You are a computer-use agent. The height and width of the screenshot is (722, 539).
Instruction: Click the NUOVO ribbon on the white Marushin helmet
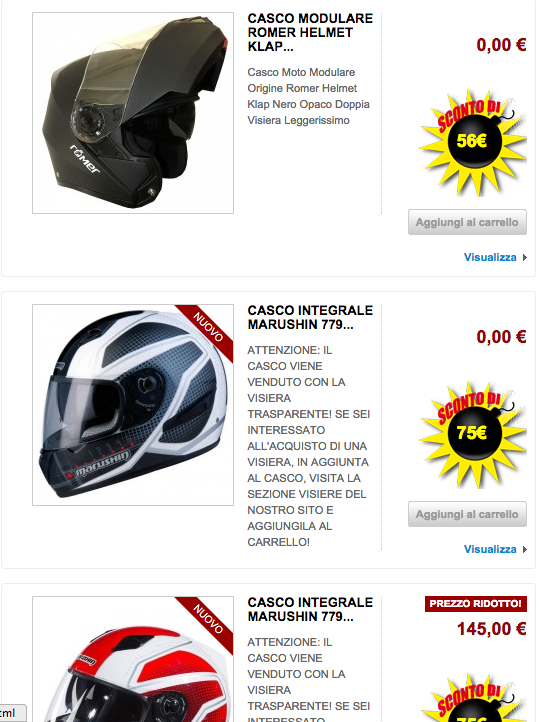coord(208,328)
